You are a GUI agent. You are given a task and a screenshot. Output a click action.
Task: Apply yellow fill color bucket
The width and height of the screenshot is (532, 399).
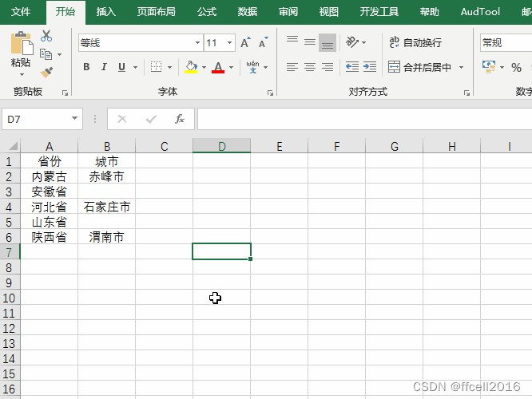(x=191, y=67)
